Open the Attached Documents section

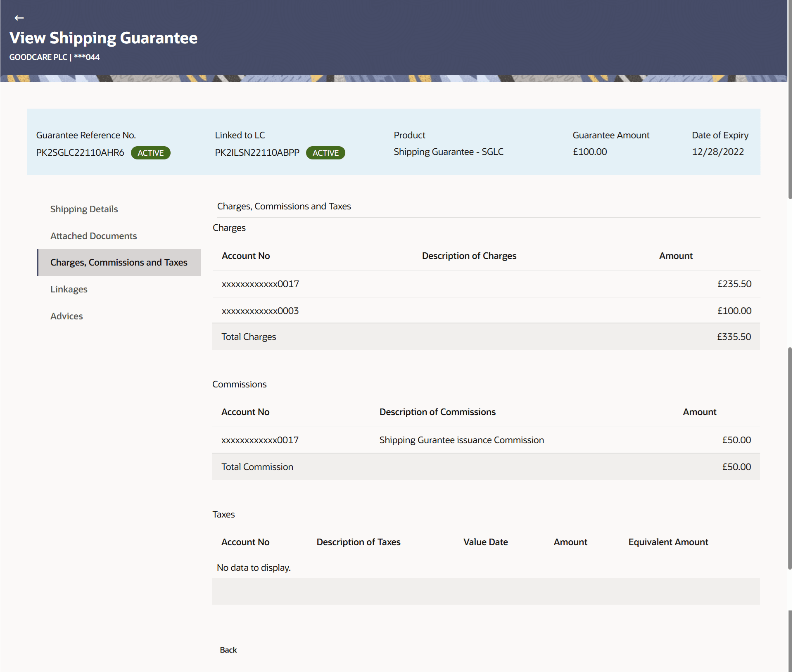click(x=93, y=236)
